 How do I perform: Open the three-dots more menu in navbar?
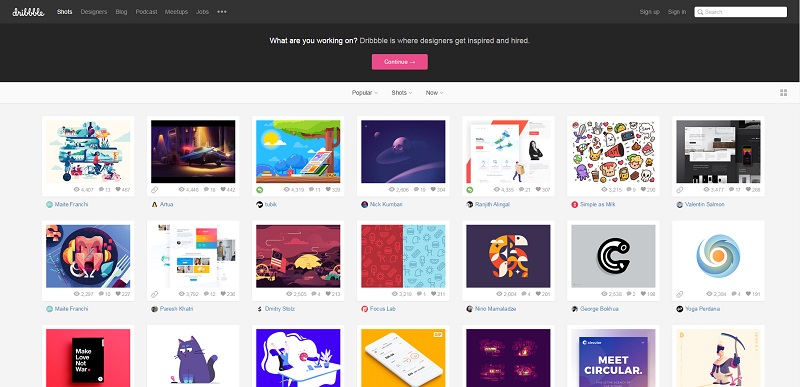[221, 12]
